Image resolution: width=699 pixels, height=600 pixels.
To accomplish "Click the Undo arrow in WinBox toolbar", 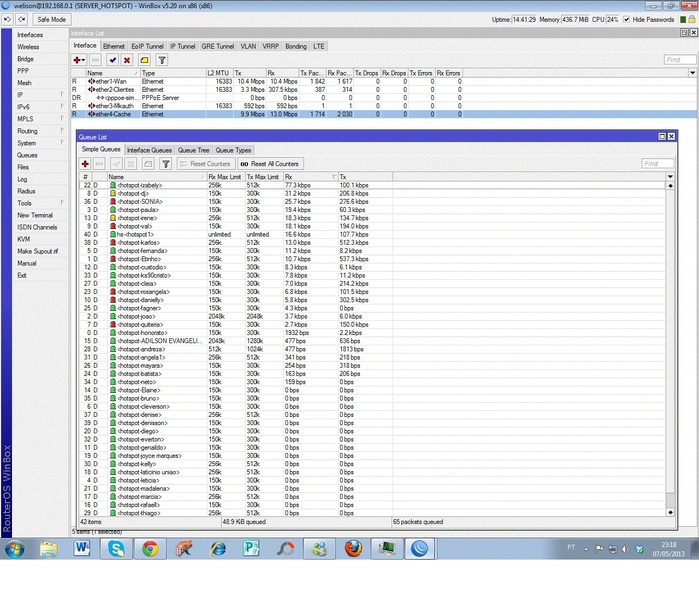I will click(8, 20).
